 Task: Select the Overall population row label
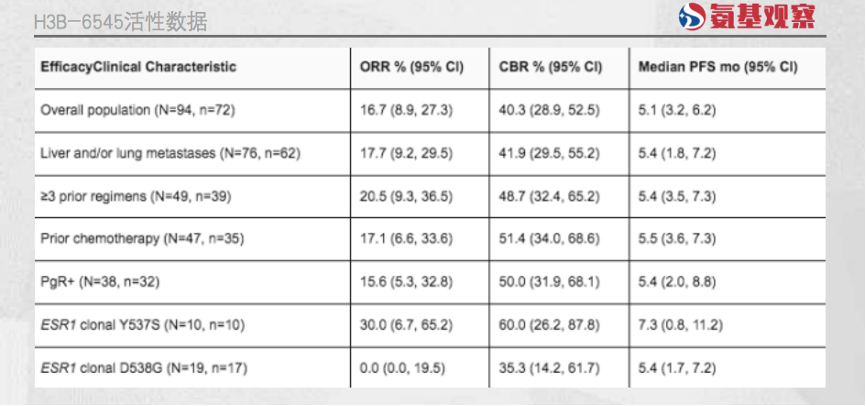point(137,110)
